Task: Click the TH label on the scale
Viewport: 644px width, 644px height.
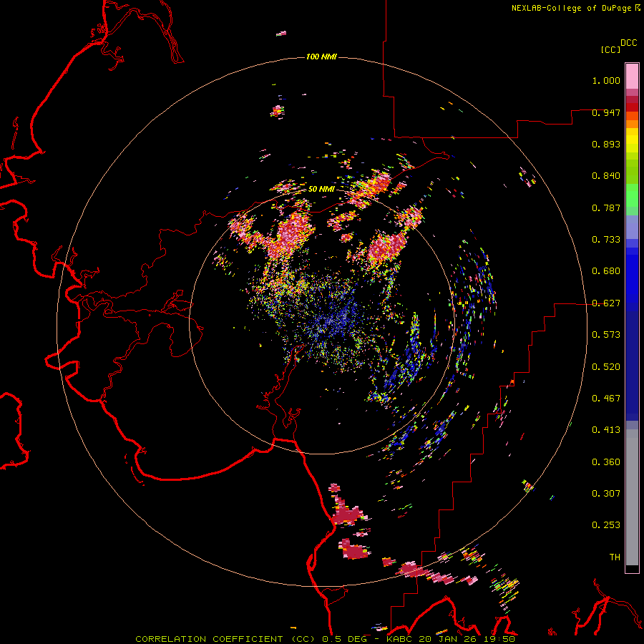Action: [x=615, y=557]
